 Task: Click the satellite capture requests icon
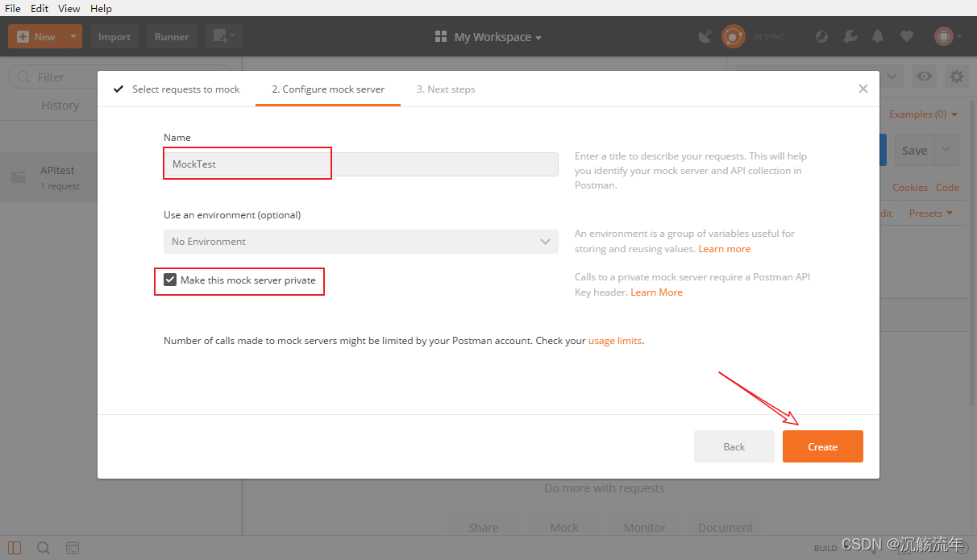coord(705,36)
